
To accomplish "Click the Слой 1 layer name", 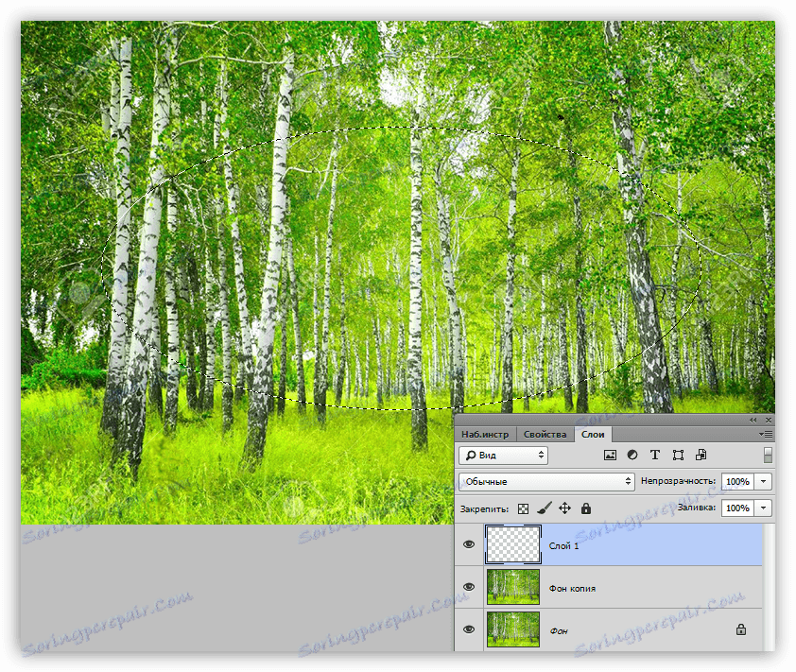I will (x=563, y=545).
